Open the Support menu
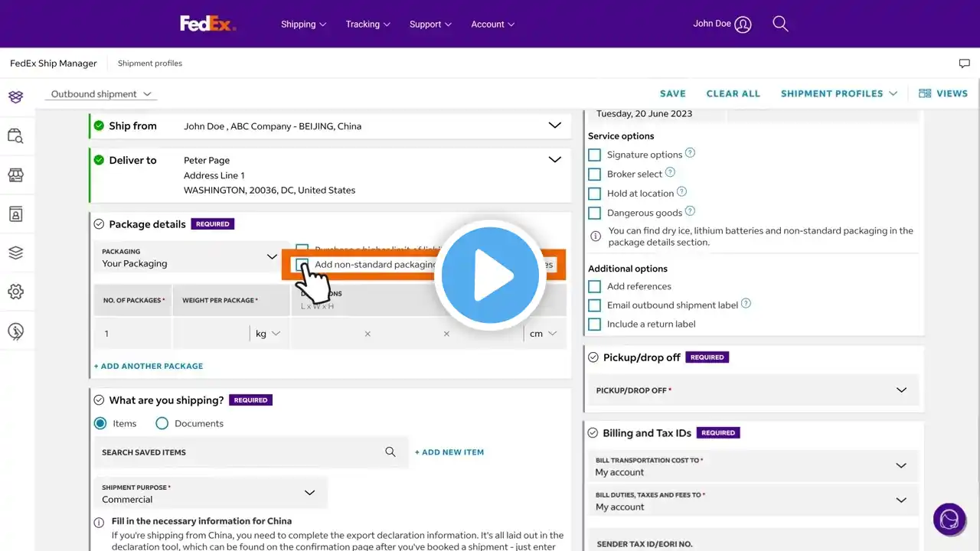The width and height of the screenshot is (980, 551). coord(431,24)
